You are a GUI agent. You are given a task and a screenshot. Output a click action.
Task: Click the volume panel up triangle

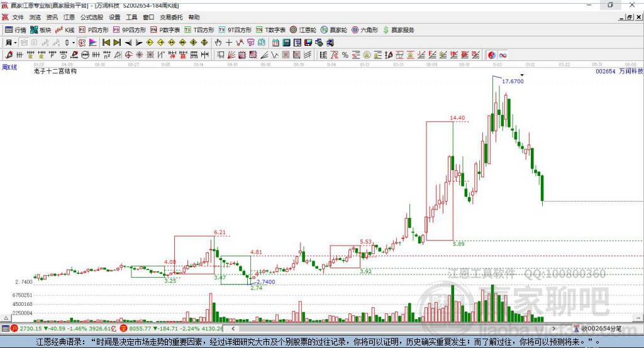6,318
